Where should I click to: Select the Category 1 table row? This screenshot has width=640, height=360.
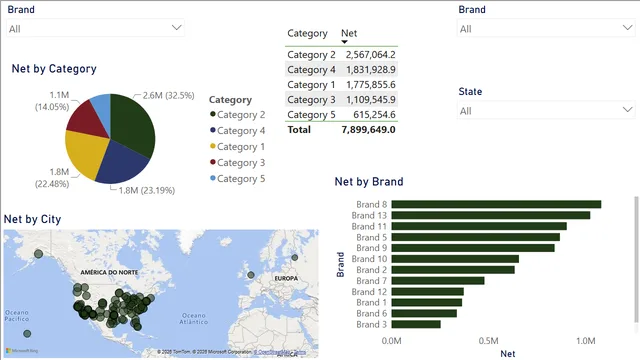click(341, 84)
